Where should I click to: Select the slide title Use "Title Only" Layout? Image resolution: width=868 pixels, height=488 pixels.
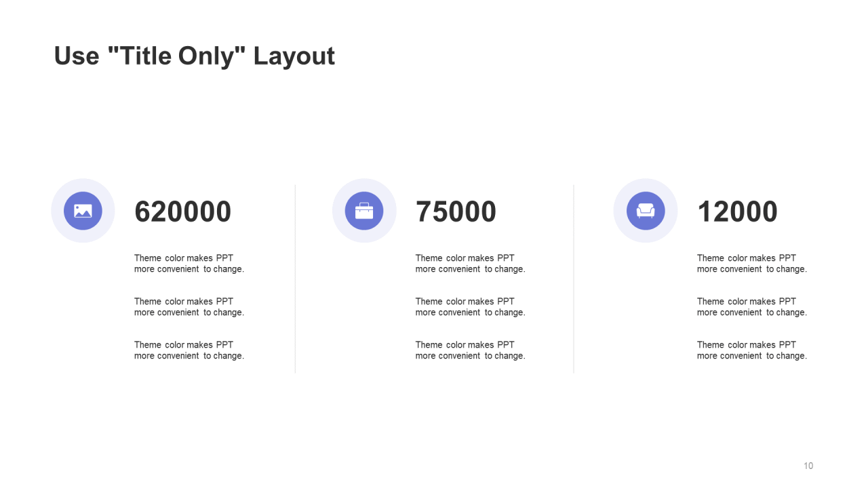click(195, 56)
